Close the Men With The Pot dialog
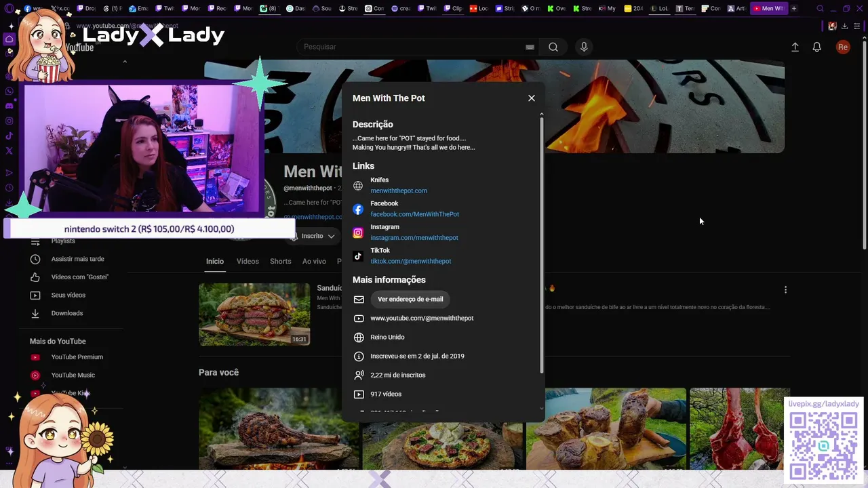 pyautogui.click(x=532, y=98)
